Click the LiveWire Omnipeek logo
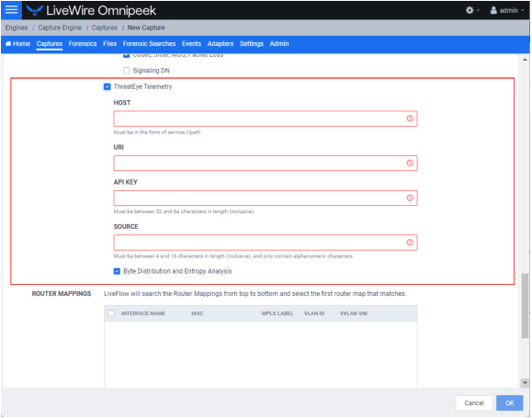Viewport: 532px width, 419px height. [x=91, y=10]
